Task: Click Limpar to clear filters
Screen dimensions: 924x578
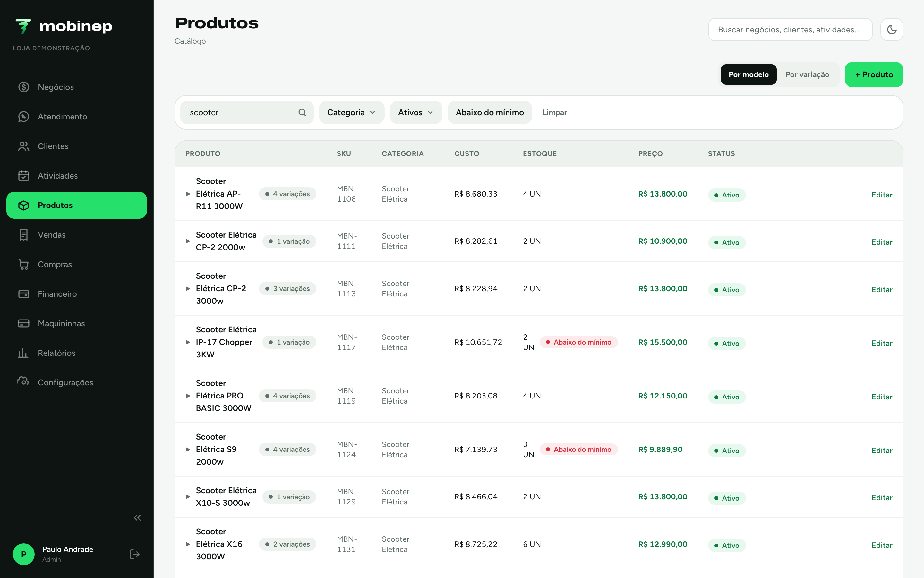Action: 554,112
